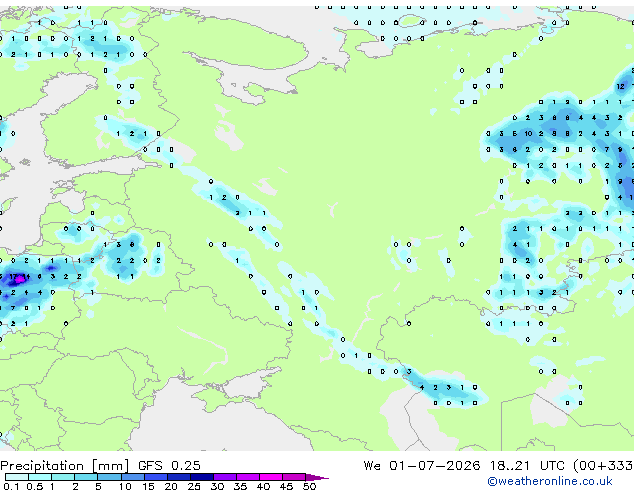Click the '0.5' legend scale label
This screenshot has height=490, width=634.
click(35, 486)
